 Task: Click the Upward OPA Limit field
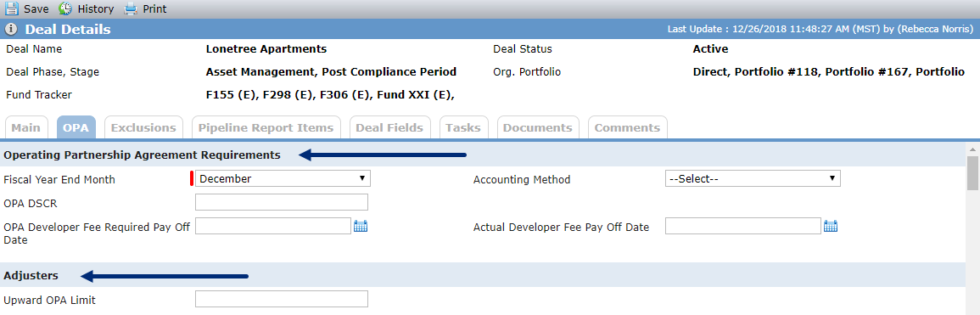(282, 299)
